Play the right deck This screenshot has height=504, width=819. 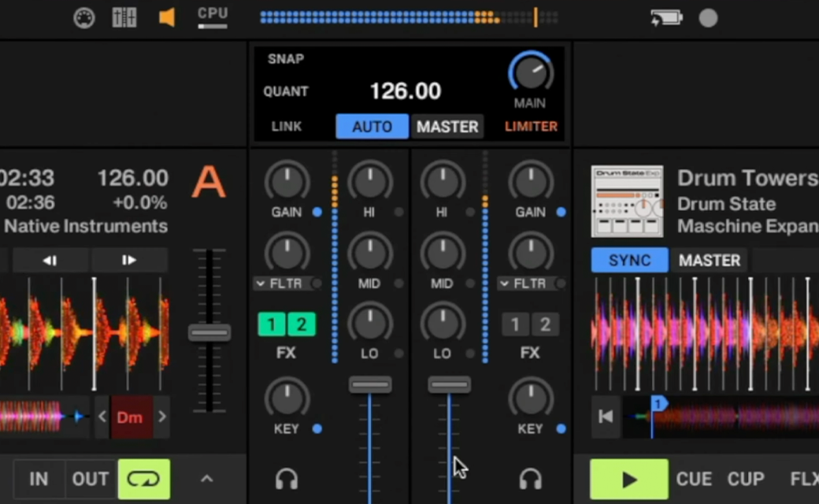click(629, 479)
